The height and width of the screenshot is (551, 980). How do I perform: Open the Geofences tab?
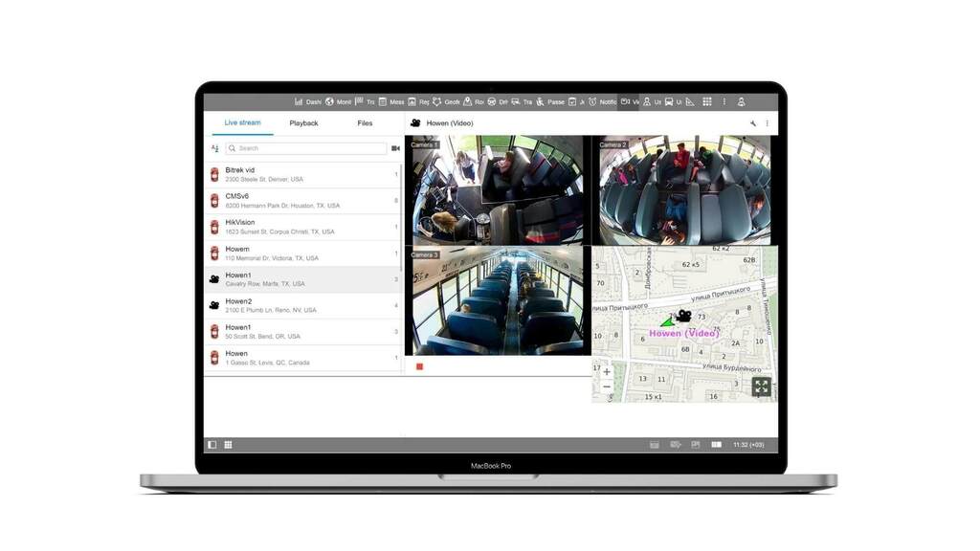pos(446,101)
